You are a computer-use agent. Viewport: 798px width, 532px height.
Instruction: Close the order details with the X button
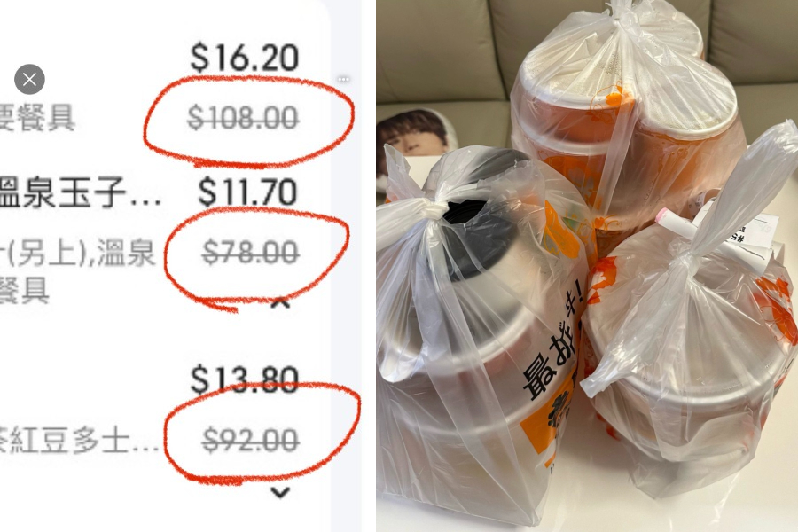click(29, 80)
